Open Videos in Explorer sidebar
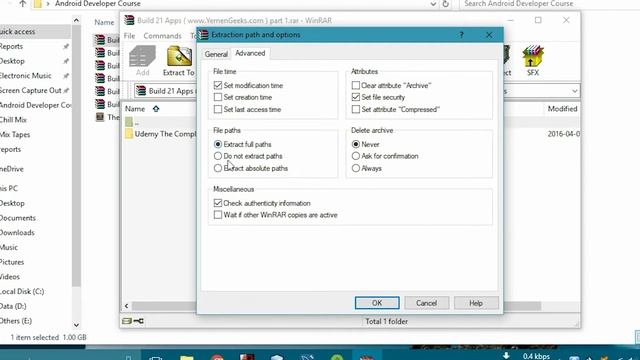This screenshot has width=640, height=360. 10,277
